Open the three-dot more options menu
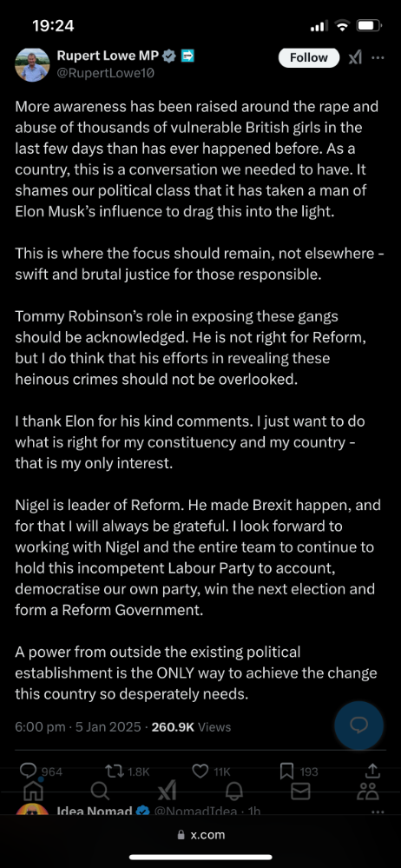Screen dimensions: 401x868 point(378,57)
